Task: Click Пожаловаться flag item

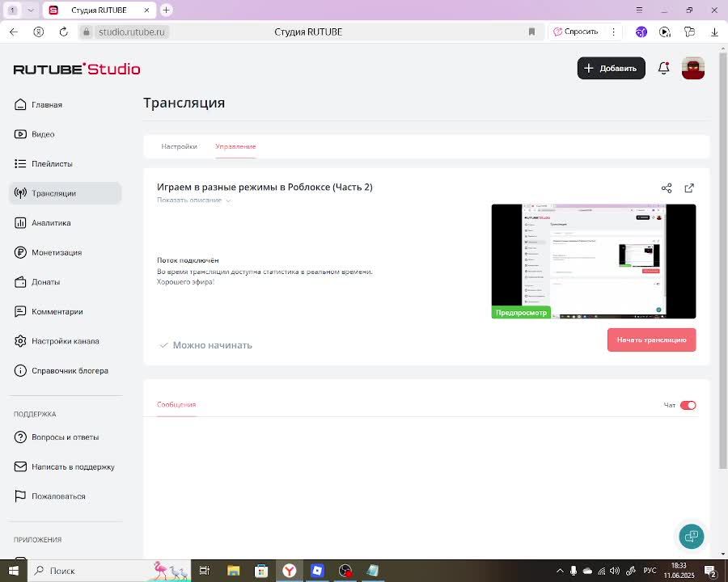Action: point(49,496)
